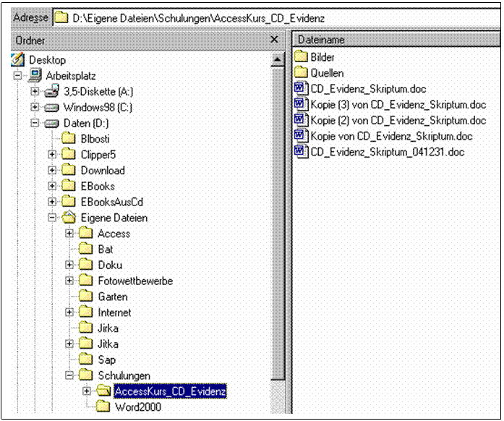This screenshot has height=421, width=504.
Task: Select the highlighted AccessKurs_CD_Evidenz label
Action: point(171,391)
